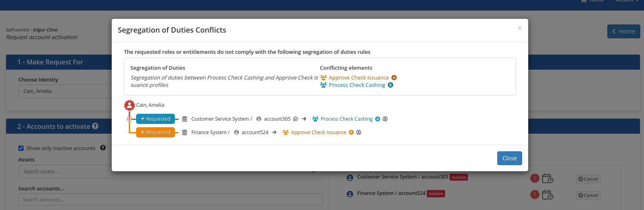Screen dimensions: 644x210
Task: Click the arrow icon after account305
Action: [x=304, y=119]
